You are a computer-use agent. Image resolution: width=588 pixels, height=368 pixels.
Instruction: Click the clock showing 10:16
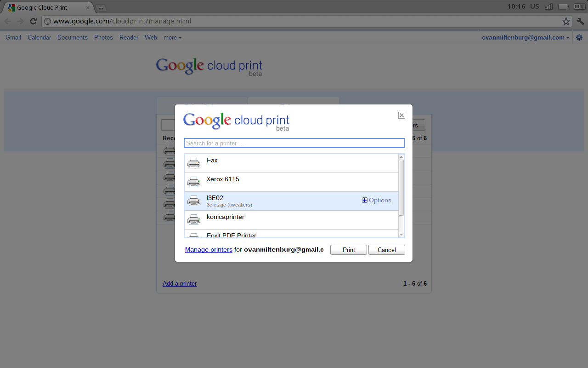516,6
